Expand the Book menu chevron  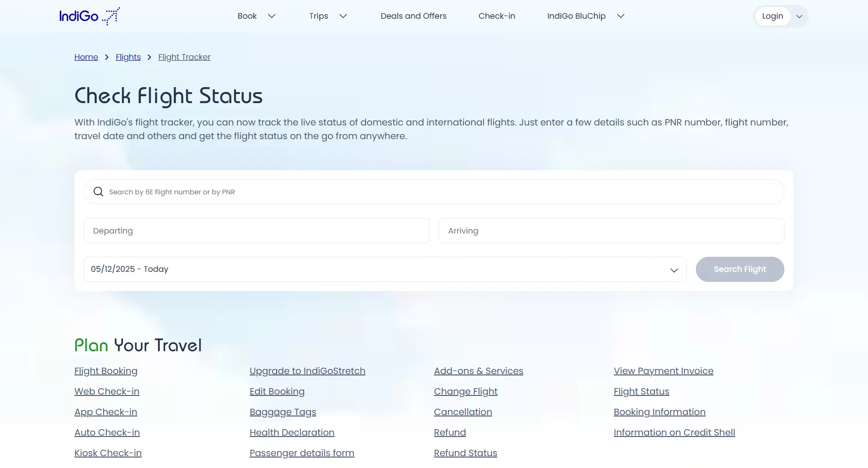272,16
